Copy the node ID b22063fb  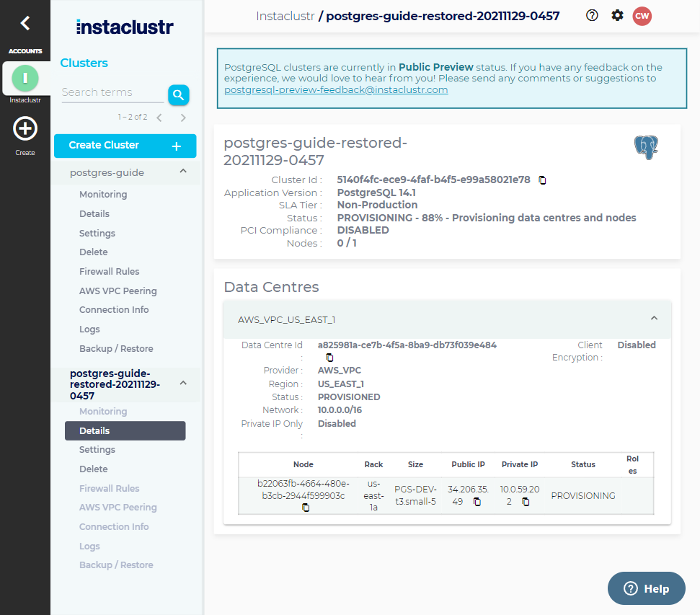click(x=306, y=508)
